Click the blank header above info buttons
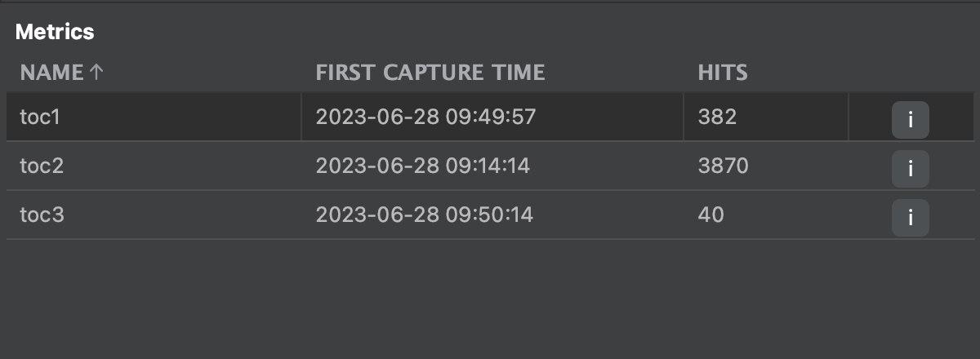Viewport: 980px width, 359px height. 910,73
